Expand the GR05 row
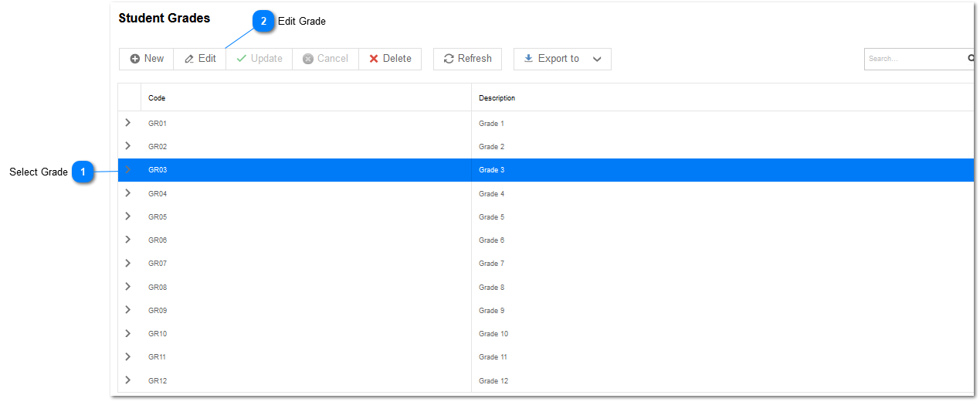This screenshot has height=402, width=980. (x=128, y=216)
